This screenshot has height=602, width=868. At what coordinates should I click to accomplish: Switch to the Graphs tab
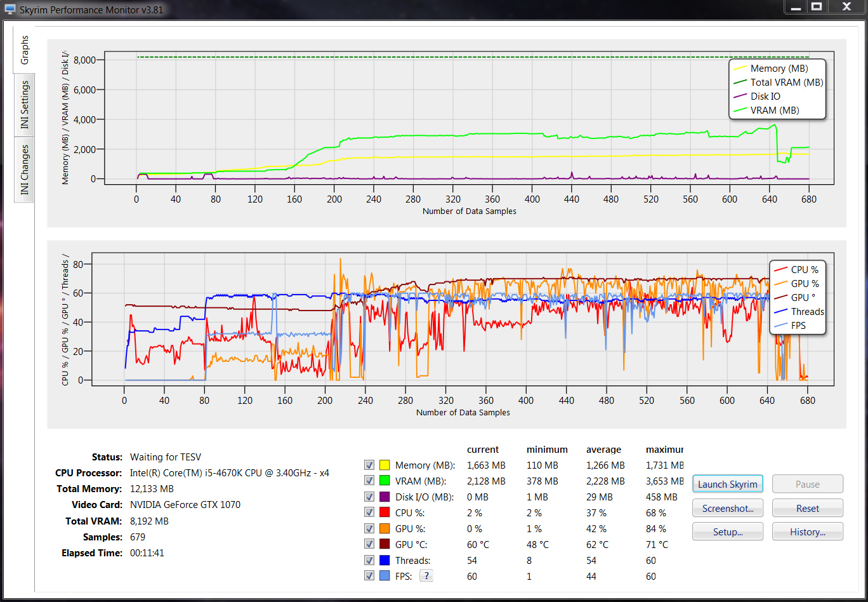coord(25,50)
